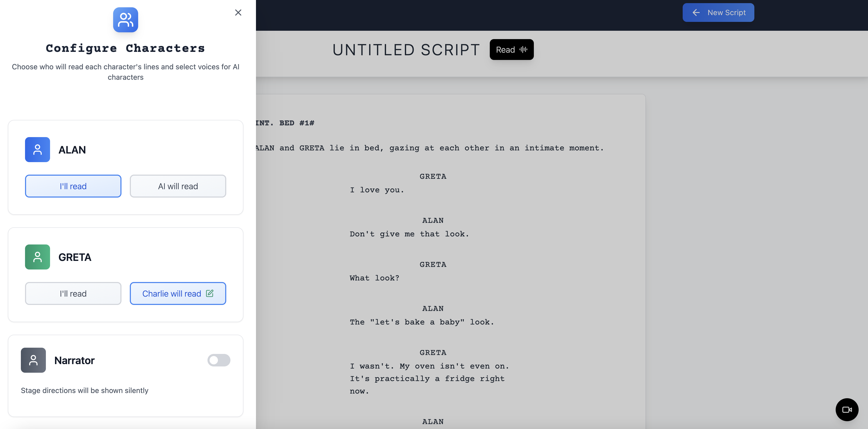Screen dimensions: 868x429
Task: Select "I'll read" for GRETA
Action: tap(73, 293)
